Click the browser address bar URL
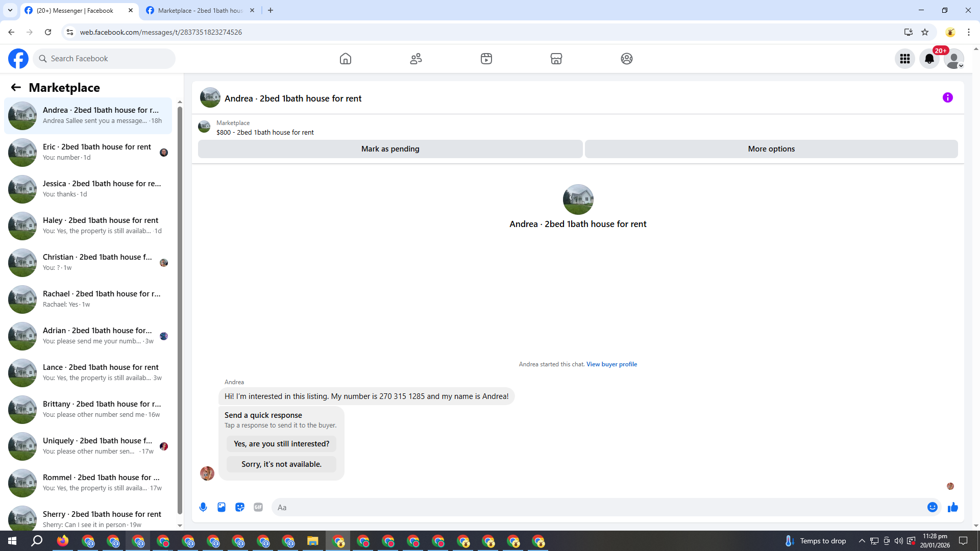The height and width of the screenshot is (551, 980). click(x=161, y=32)
